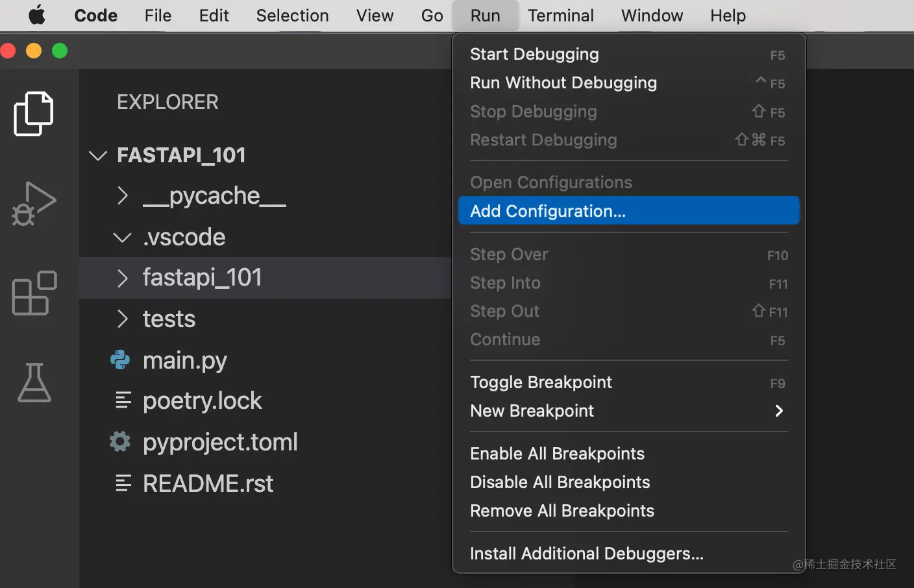Select the __pycache__ folder label

pyautogui.click(x=214, y=195)
